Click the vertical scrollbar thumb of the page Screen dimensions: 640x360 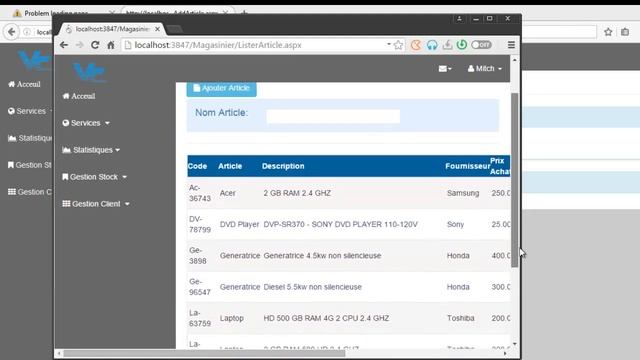tap(515, 180)
